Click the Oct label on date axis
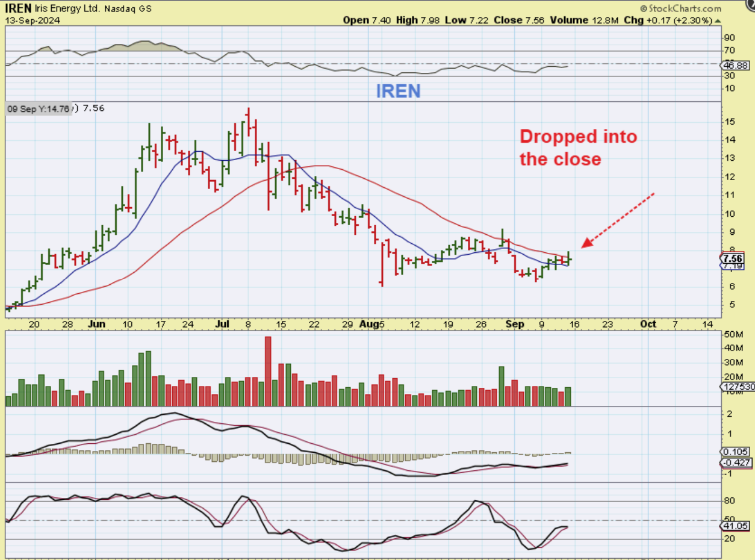The height and width of the screenshot is (560, 755). point(648,324)
